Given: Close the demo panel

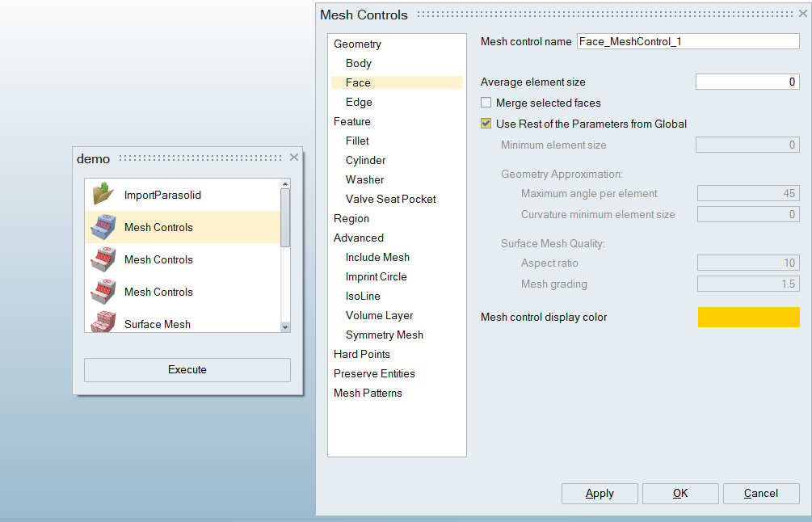Looking at the screenshot, I should tap(294, 158).
